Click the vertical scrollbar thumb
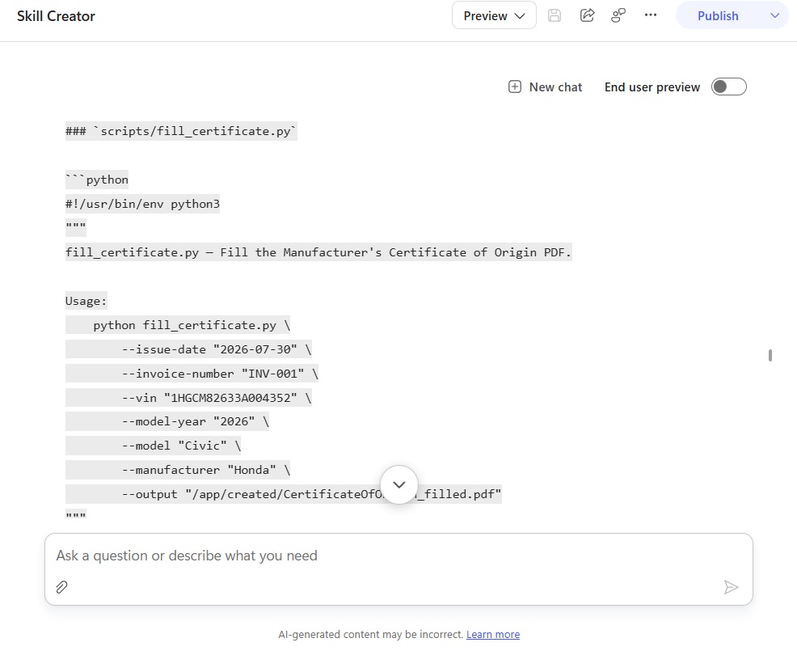 pos(770,355)
